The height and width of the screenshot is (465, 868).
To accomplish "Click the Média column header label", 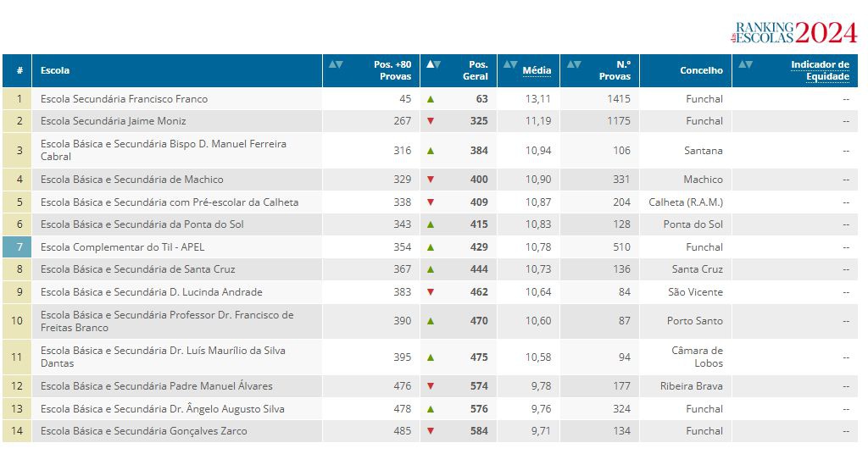I will [x=537, y=70].
